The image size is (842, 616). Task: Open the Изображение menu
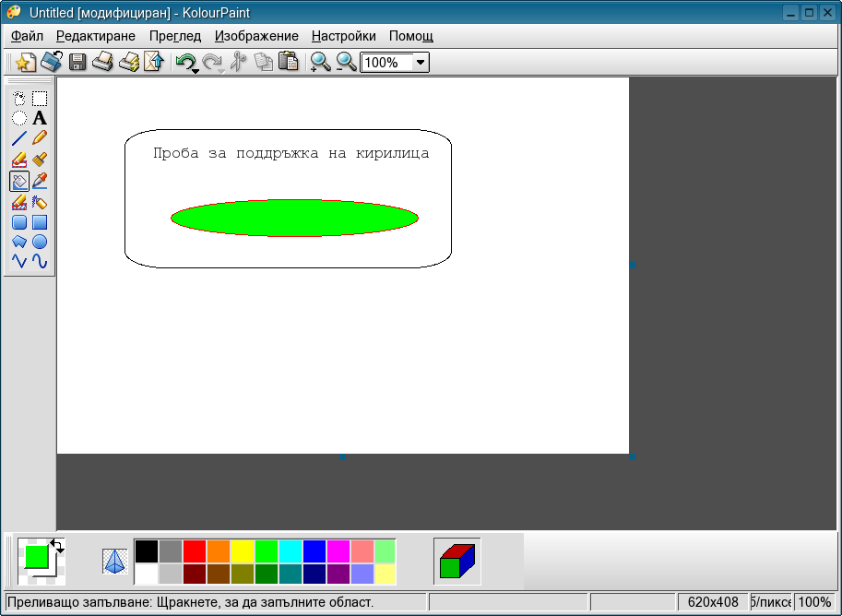(256, 36)
